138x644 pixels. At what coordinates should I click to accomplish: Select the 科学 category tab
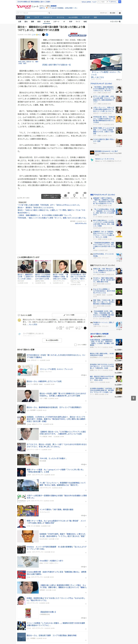(x=71, y=21)
